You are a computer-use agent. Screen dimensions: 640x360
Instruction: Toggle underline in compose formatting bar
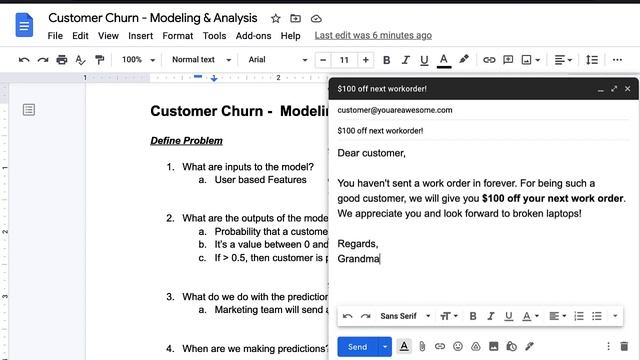tap(509, 316)
